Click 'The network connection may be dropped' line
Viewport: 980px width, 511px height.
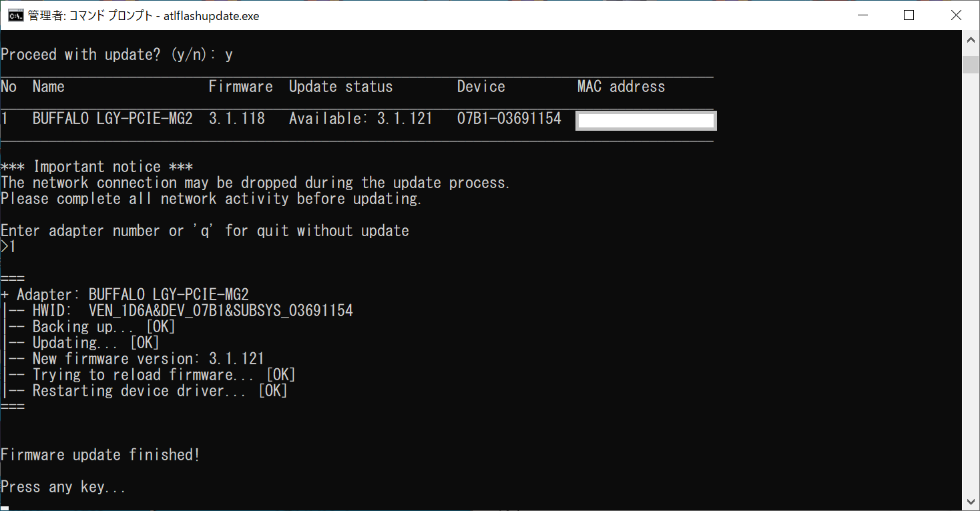255,183
